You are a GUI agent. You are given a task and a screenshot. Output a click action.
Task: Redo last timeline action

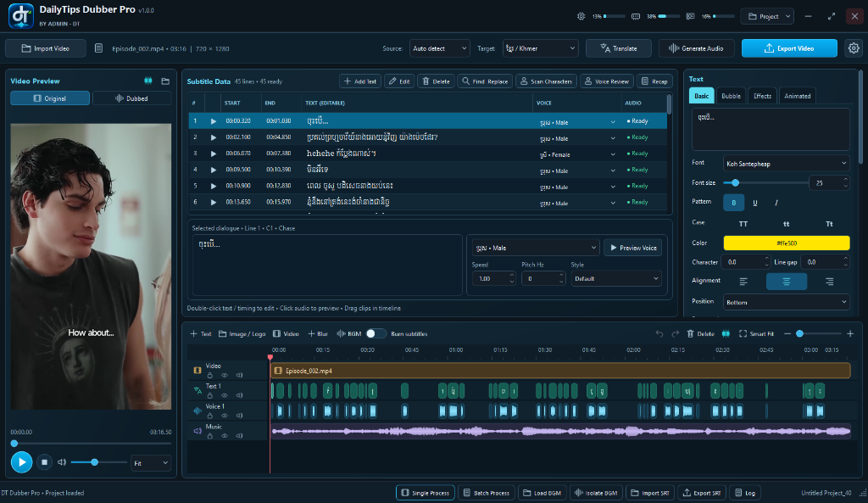(x=675, y=333)
